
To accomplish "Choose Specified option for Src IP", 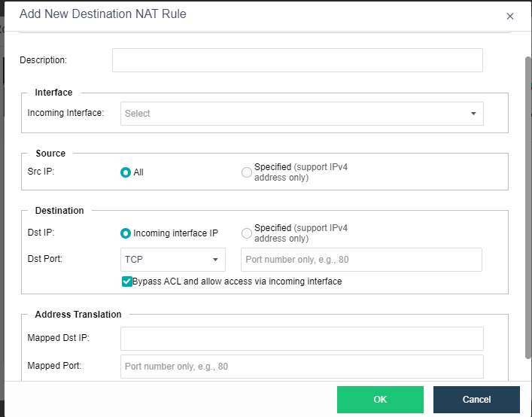I will [247, 172].
